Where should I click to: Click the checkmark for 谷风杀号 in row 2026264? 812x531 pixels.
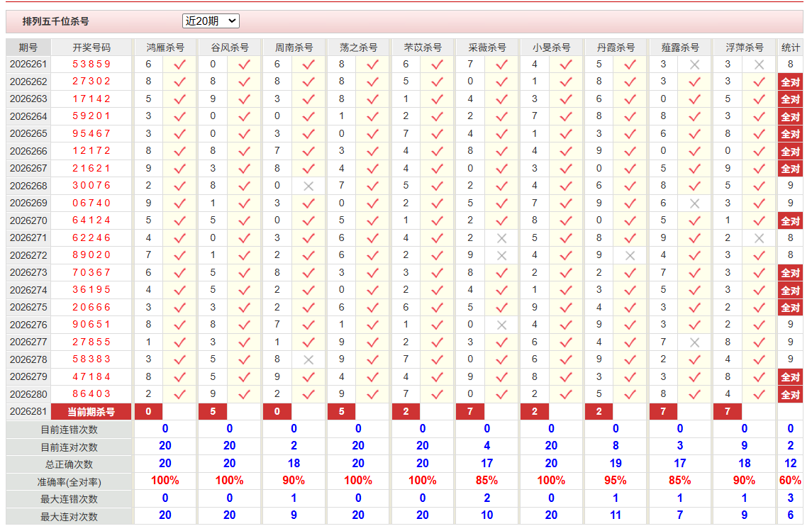(x=244, y=116)
